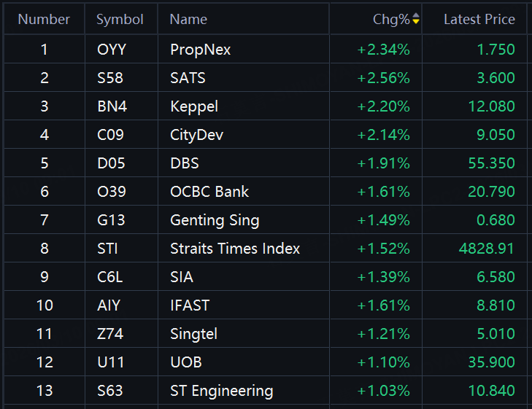Open Genting Sing entry
The image size is (532, 409).
(215, 220)
